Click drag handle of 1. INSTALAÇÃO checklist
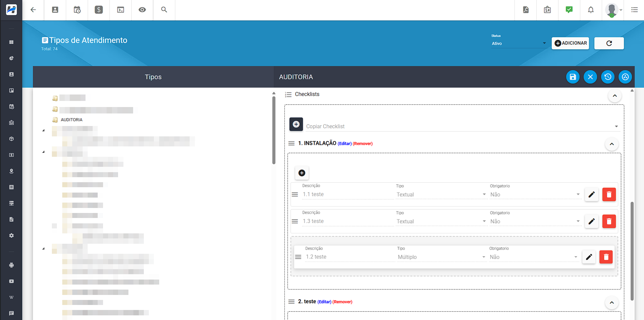 tap(292, 144)
